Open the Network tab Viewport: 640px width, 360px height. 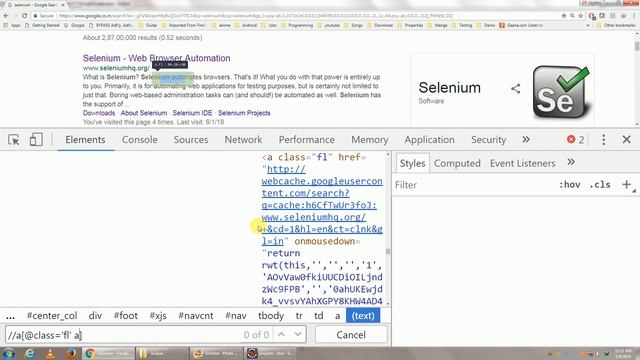click(x=243, y=140)
